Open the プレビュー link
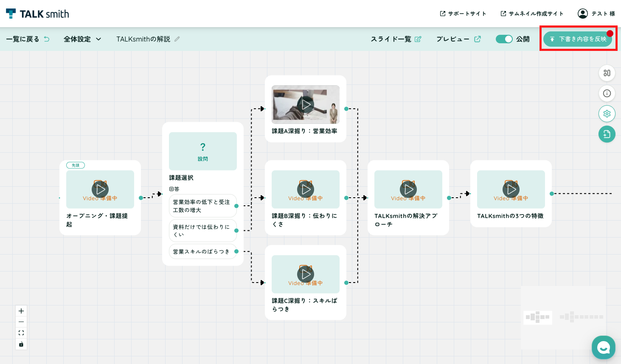Image resolution: width=621 pixels, height=364 pixels. (458, 39)
